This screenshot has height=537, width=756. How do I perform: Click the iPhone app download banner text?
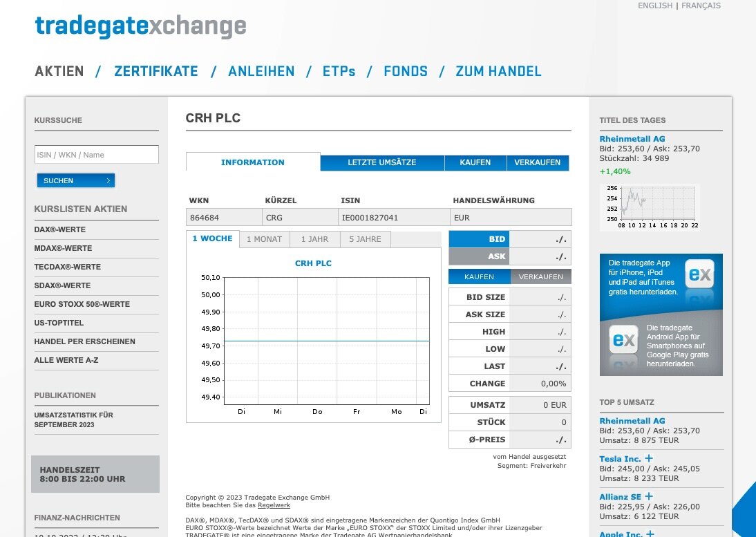(x=643, y=277)
